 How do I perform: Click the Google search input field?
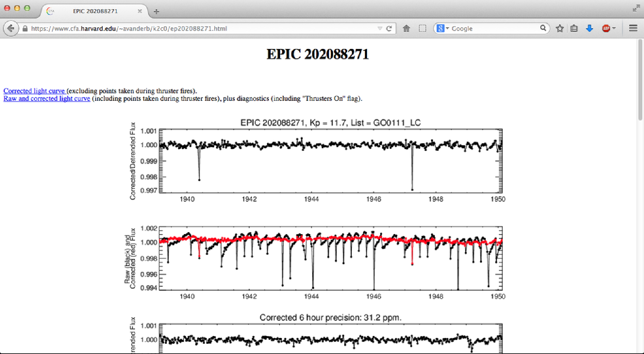(494, 28)
